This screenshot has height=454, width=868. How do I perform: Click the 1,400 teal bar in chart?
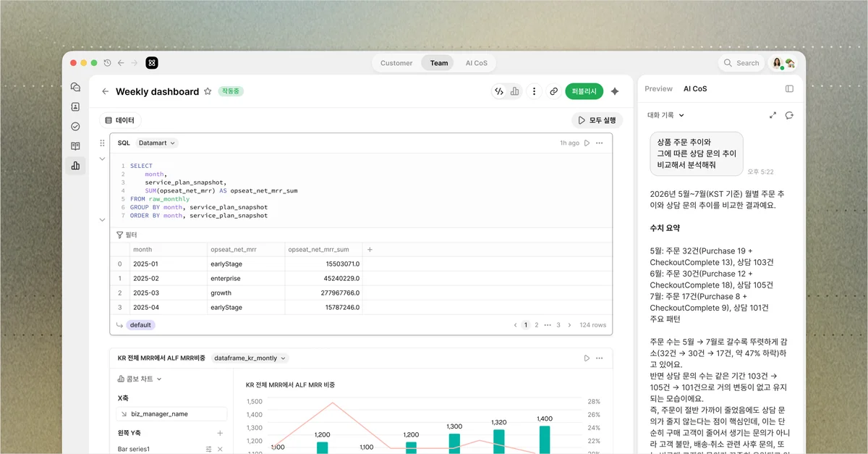pos(545,440)
